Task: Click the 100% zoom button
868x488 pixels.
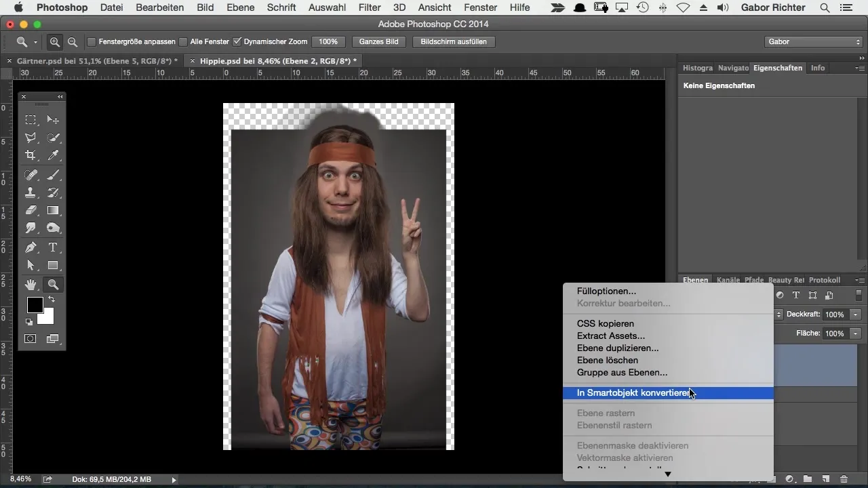Action: click(x=328, y=42)
